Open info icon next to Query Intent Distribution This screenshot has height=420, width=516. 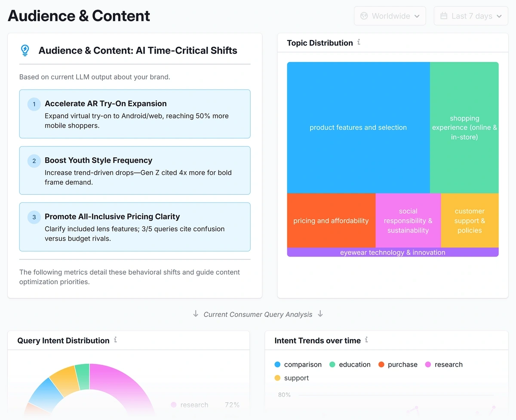115,340
